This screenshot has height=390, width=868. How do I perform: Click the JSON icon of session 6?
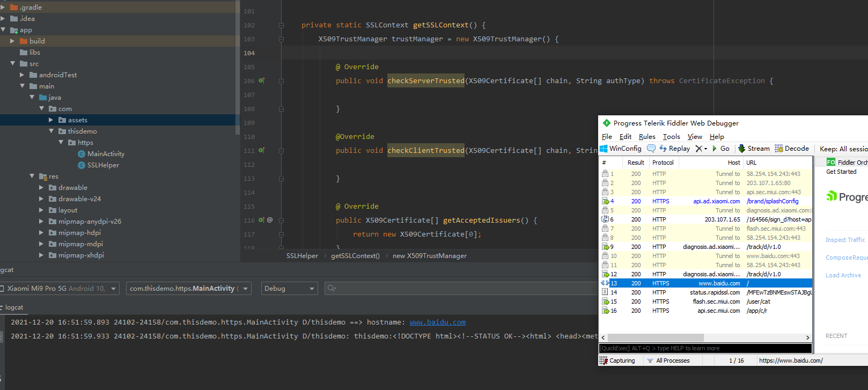tap(605, 219)
